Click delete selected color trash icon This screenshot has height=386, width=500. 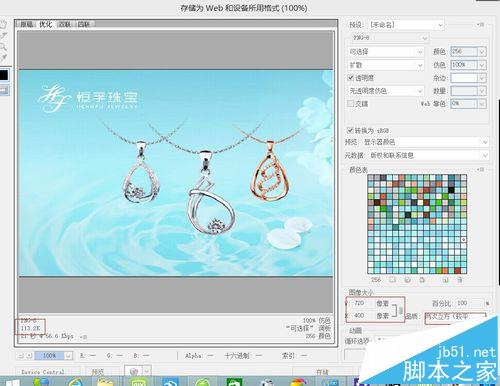tap(460, 280)
